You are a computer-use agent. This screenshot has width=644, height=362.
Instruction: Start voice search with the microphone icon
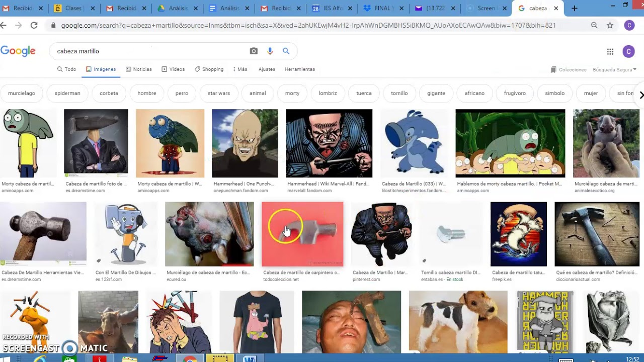pos(270,51)
